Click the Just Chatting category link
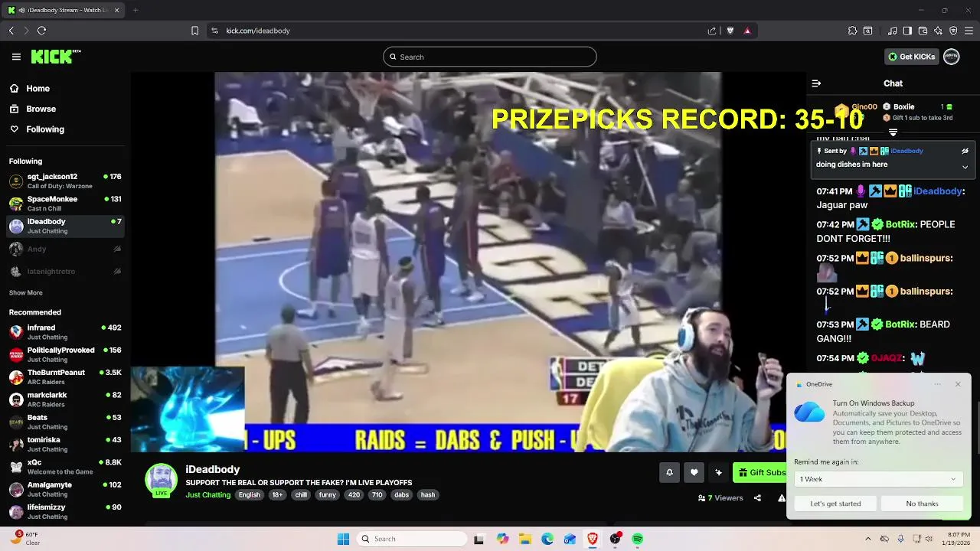980x551 pixels. pyautogui.click(x=207, y=495)
